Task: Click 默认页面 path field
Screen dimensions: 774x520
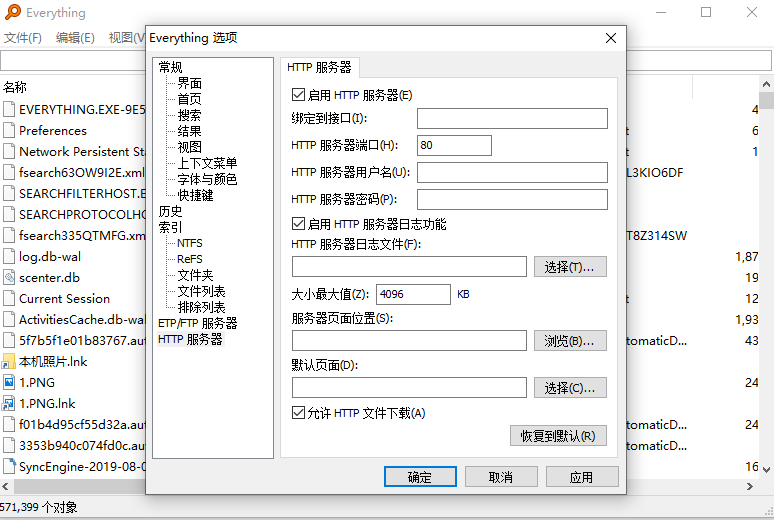Action: coord(409,388)
